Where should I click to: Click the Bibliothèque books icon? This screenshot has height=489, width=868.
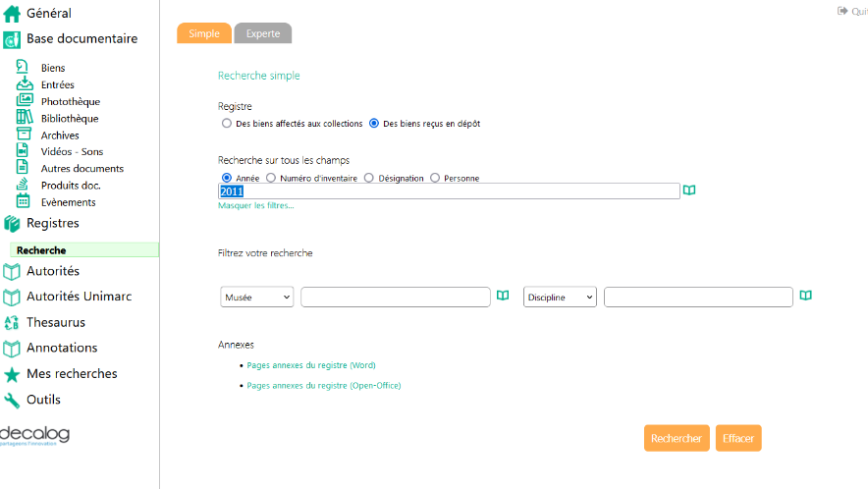[25, 118]
